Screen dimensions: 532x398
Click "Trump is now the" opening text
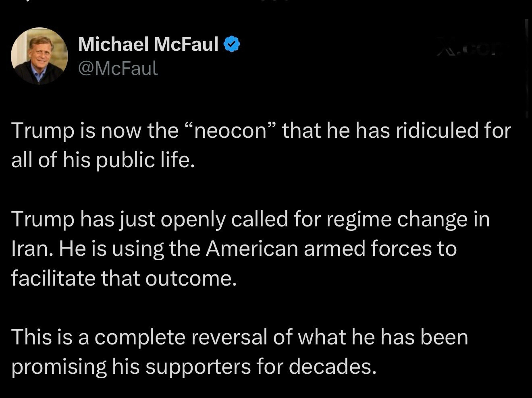tap(95, 131)
